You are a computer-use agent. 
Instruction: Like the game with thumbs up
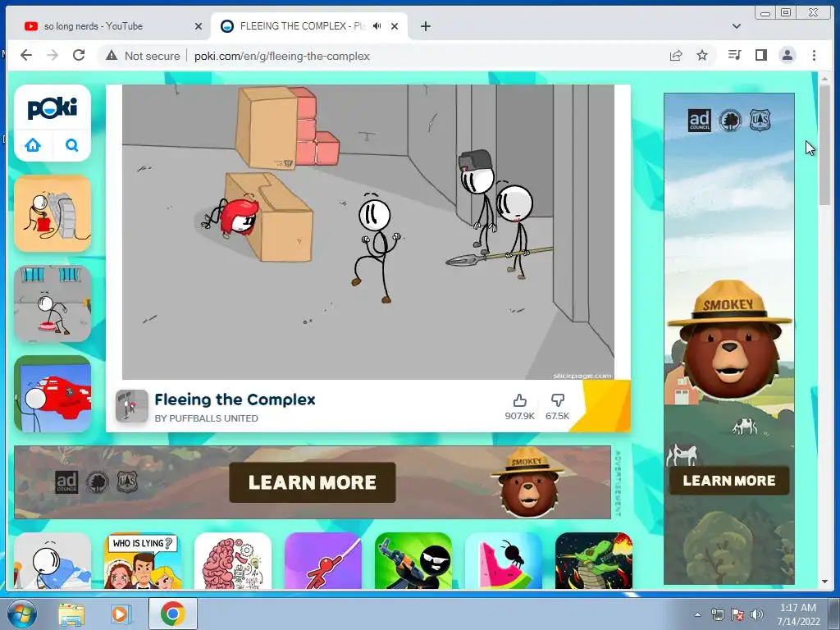coord(519,400)
